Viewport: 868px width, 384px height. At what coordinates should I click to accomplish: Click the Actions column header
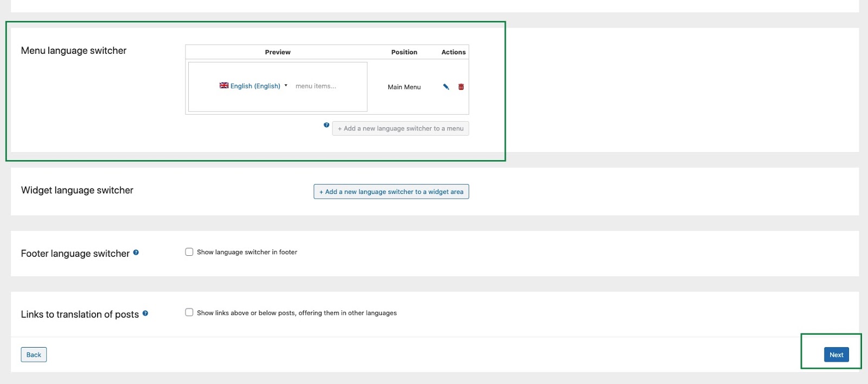(454, 52)
